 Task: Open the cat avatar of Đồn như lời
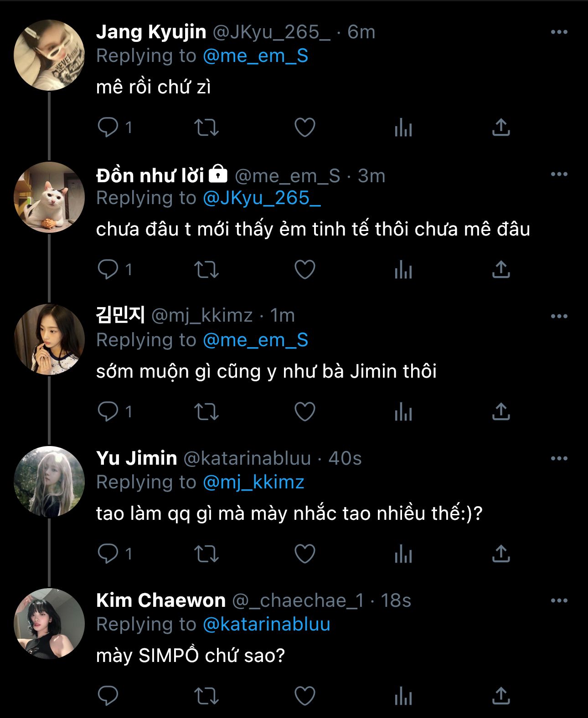49,197
